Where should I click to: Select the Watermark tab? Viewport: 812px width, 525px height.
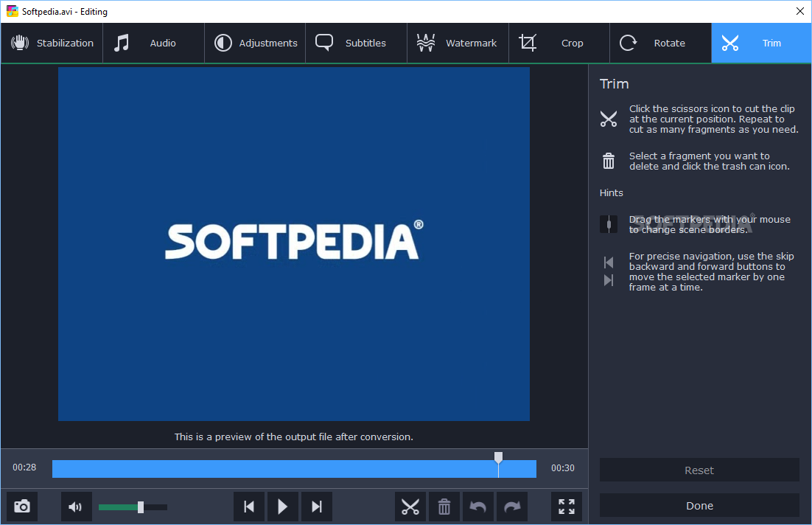pyautogui.click(x=458, y=43)
